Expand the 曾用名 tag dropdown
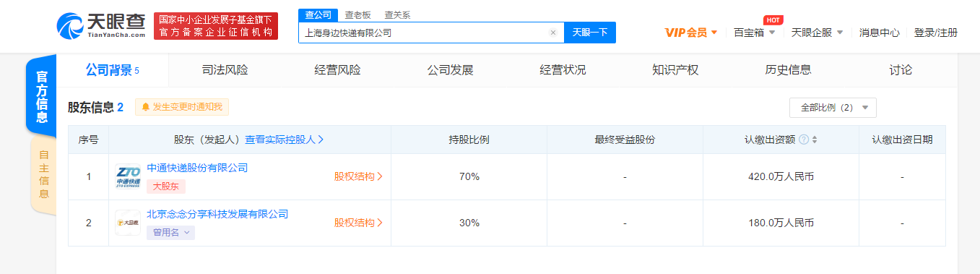This screenshot has height=274, width=980. 170,233
